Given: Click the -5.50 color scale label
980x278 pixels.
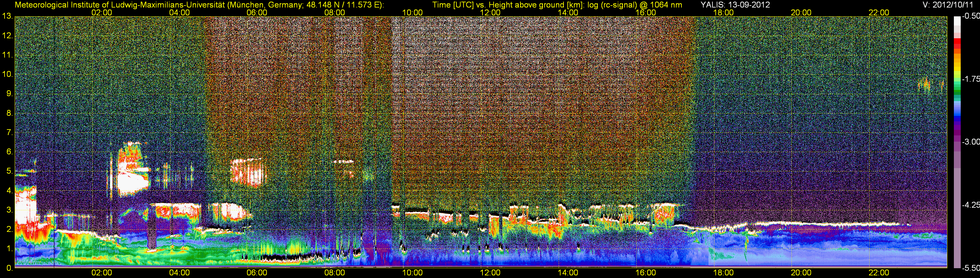Looking at the screenshot, I should click(971, 268).
